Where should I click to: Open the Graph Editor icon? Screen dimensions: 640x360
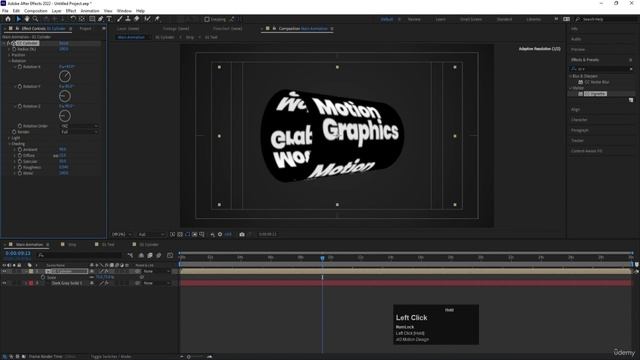[170, 255]
